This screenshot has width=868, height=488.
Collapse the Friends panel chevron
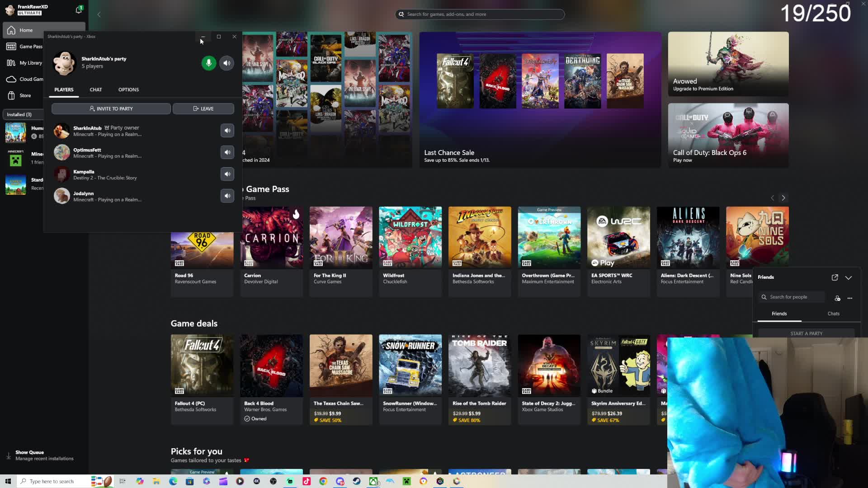[x=849, y=277]
